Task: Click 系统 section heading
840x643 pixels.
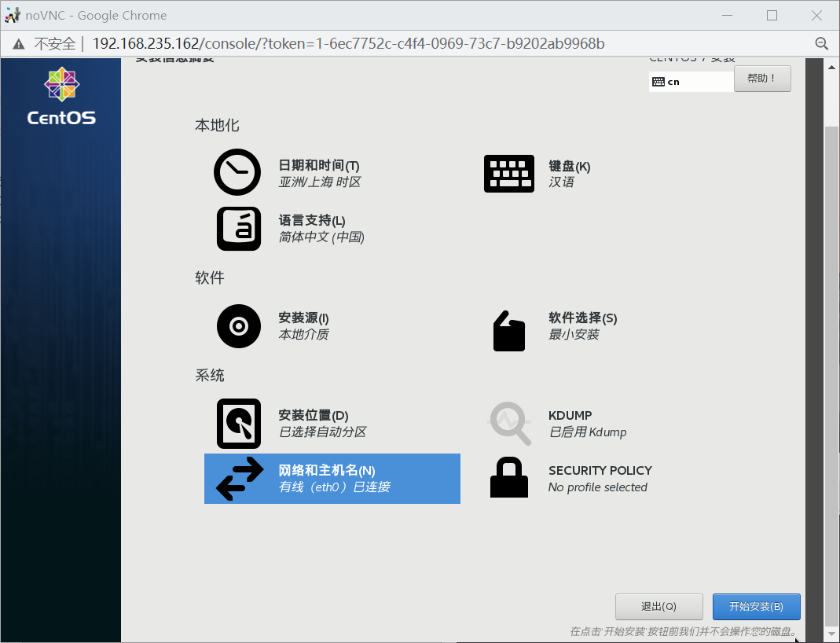Action: (210, 375)
